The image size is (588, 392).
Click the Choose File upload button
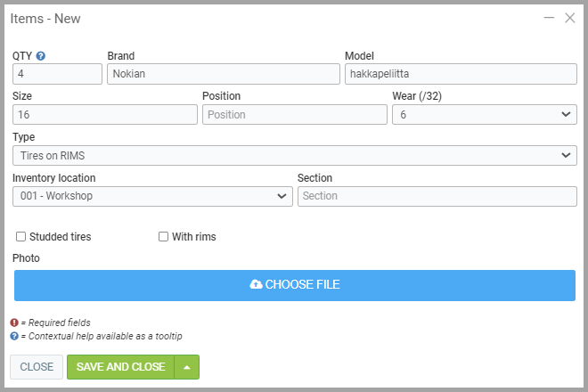click(295, 285)
